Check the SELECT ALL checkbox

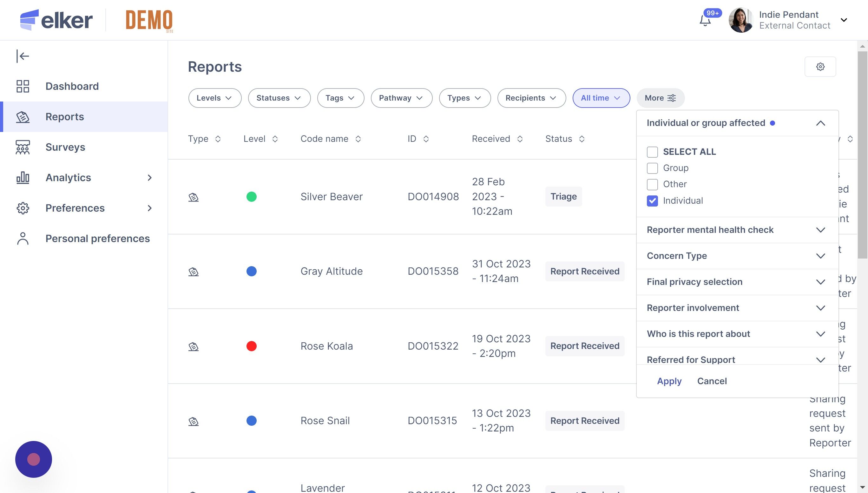[x=652, y=152]
